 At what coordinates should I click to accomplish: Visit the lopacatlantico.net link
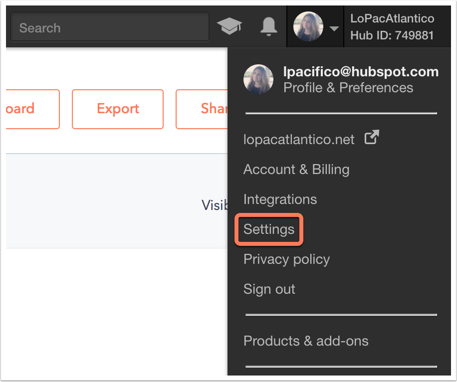(299, 139)
